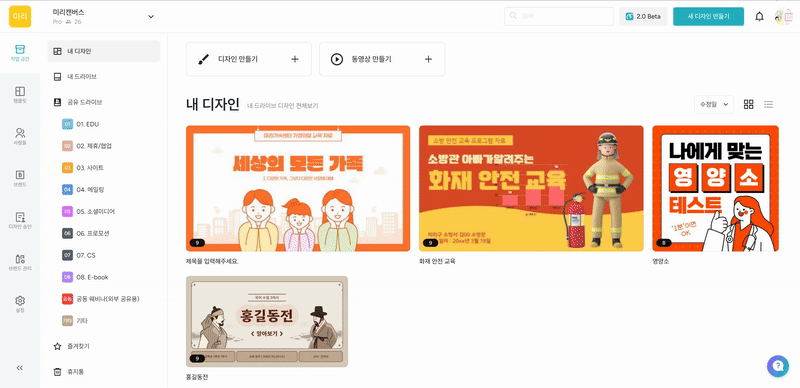The height and width of the screenshot is (388, 800).
Task: Click the 홍길동전 title caption
Action: pos(197,377)
